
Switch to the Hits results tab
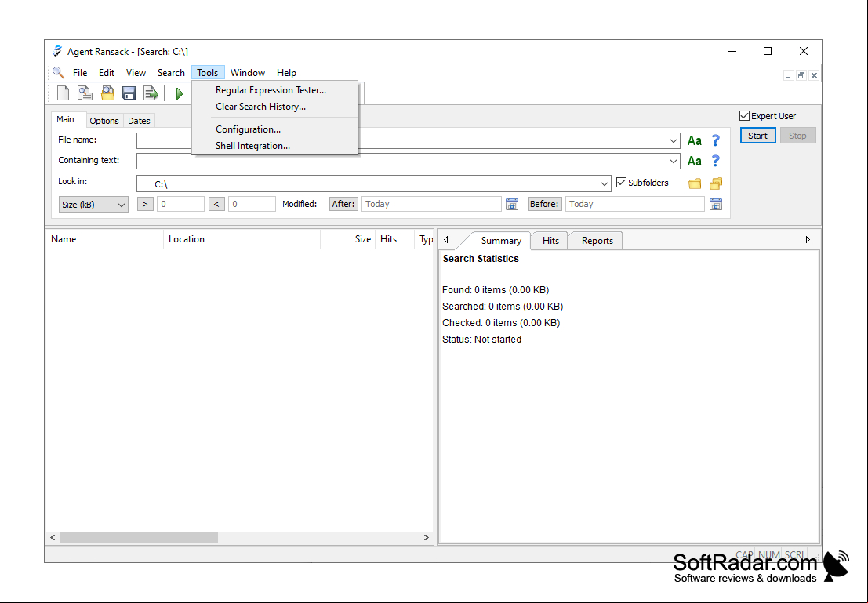(x=550, y=240)
